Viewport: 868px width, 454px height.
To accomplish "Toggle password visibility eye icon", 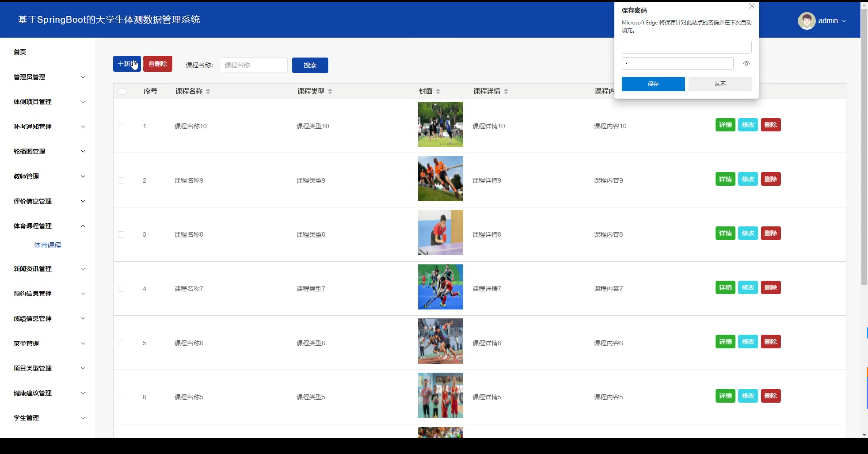I will pyautogui.click(x=746, y=64).
